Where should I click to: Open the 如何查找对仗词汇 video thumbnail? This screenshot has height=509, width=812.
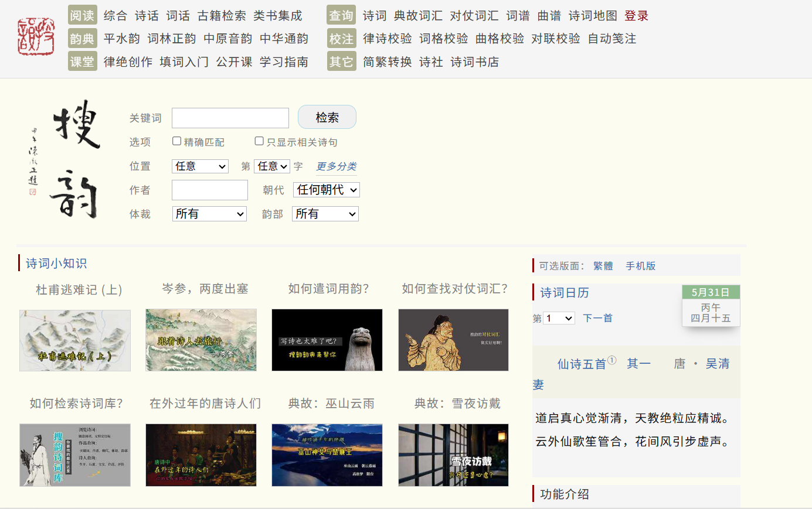453,340
